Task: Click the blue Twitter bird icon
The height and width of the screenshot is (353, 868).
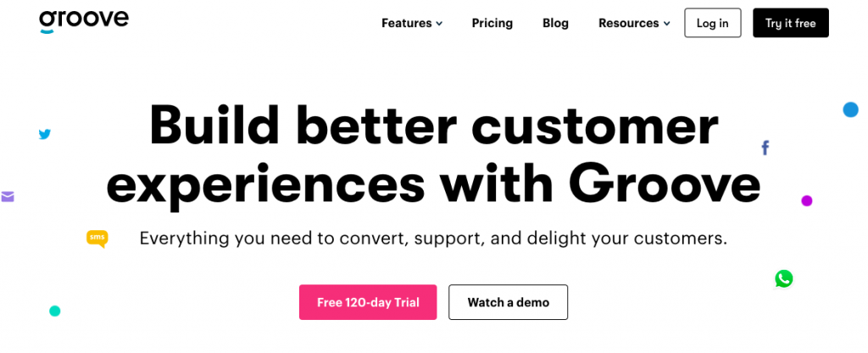Action: click(x=45, y=134)
